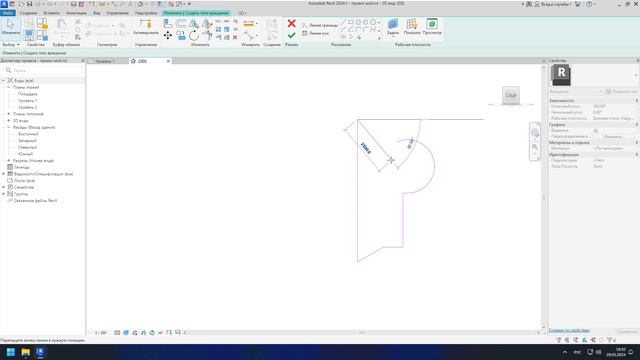Click the ViewCube in the 3D view
The width and height of the screenshot is (640, 360).
point(511,95)
